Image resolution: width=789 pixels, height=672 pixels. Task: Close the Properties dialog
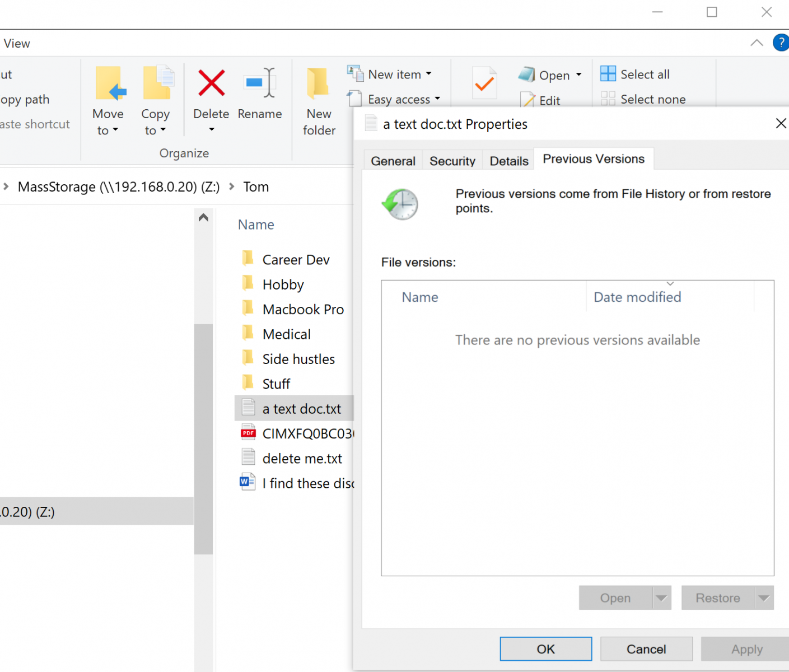click(x=781, y=123)
